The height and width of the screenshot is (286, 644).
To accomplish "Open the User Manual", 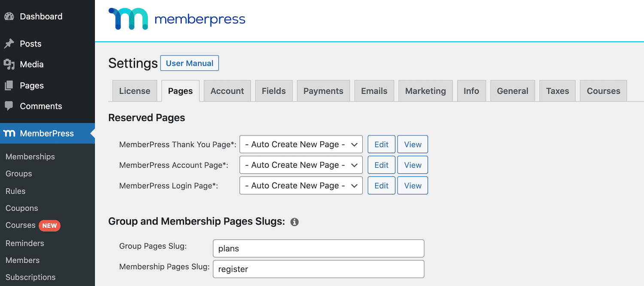I will [x=189, y=63].
